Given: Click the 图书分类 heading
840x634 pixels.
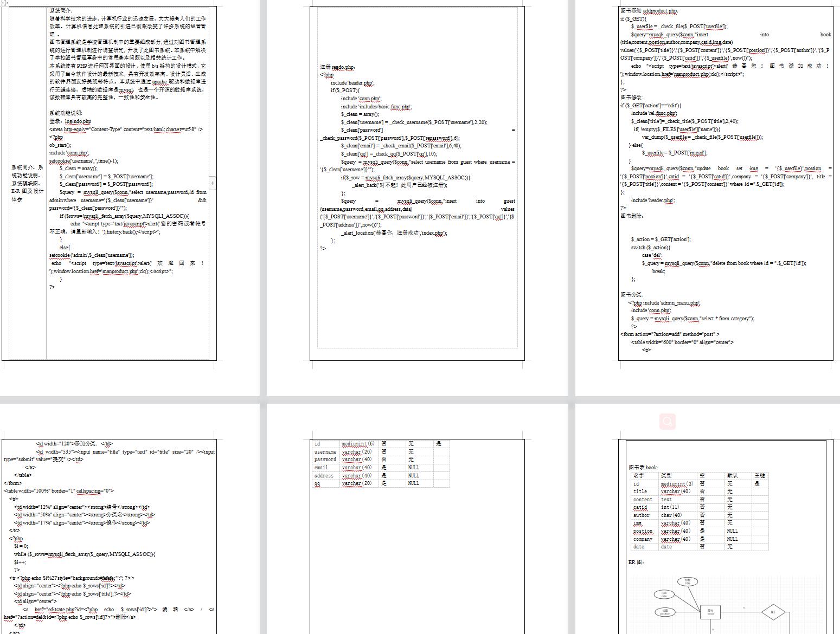Looking at the screenshot, I should (x=632, y=295).
